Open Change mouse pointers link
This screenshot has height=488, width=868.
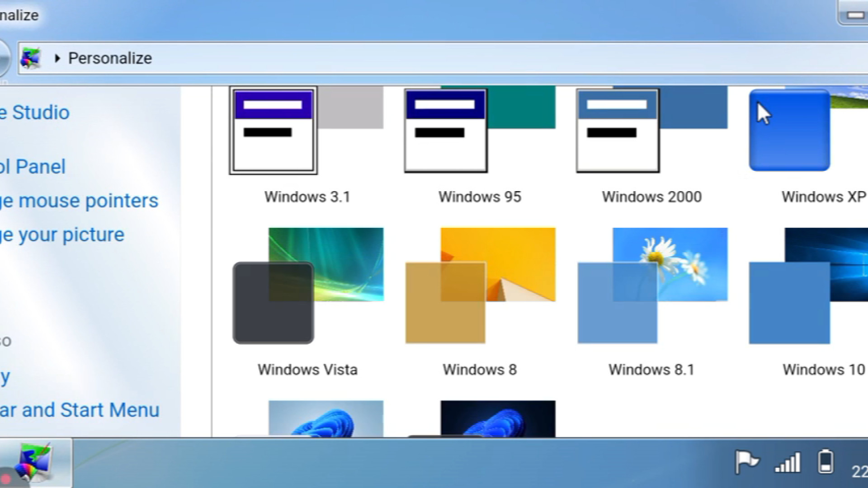[79, 201]
